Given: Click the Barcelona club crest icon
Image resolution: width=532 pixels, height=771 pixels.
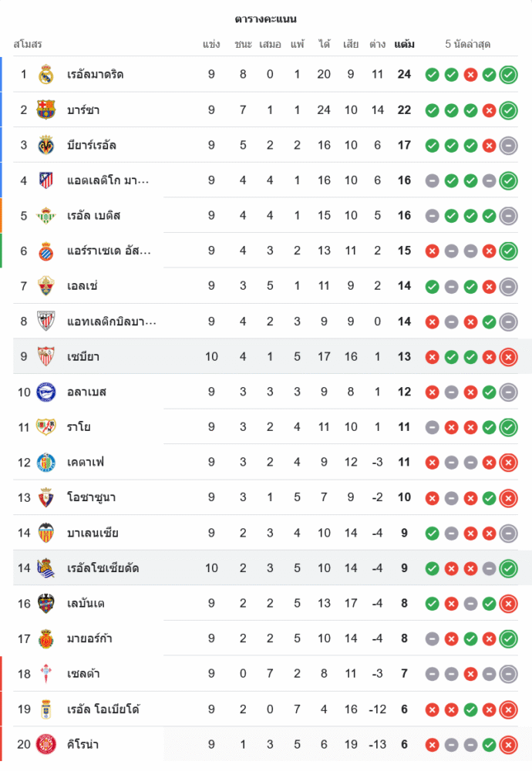Looking at the screenshot, I should [46, 110].
